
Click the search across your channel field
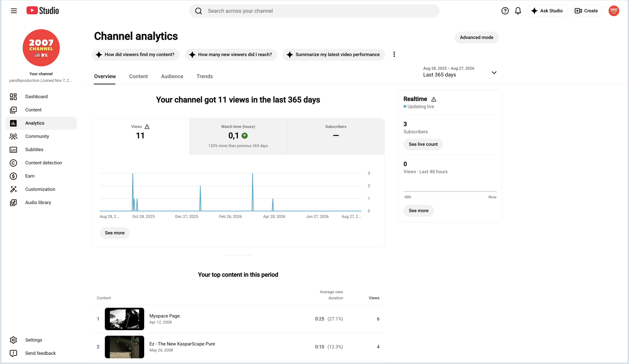[x=314, y=11]
